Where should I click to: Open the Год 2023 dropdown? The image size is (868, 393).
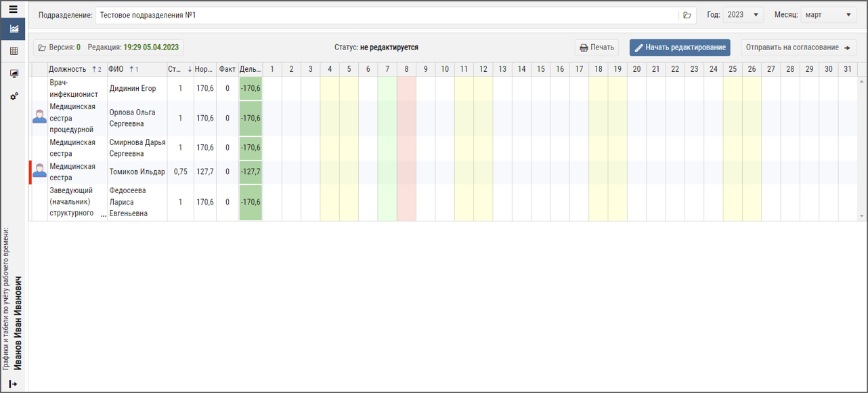pyautogui.click(x=743, y=15)
